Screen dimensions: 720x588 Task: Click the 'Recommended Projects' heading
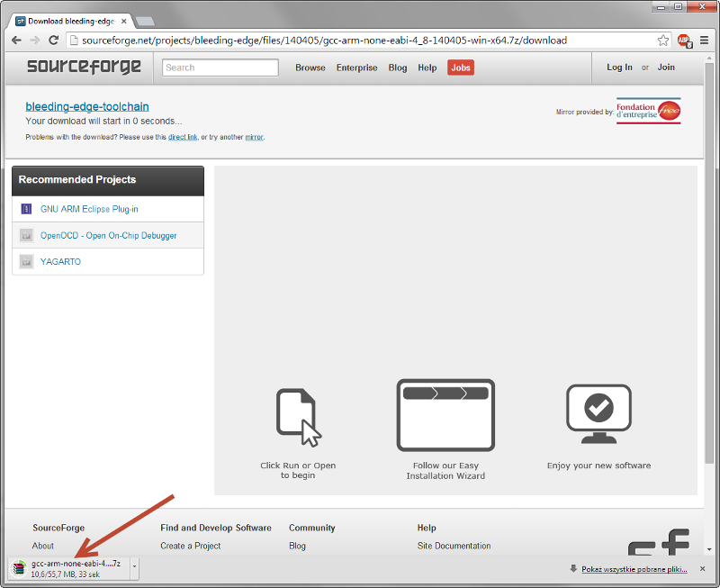tap(77, 179)
